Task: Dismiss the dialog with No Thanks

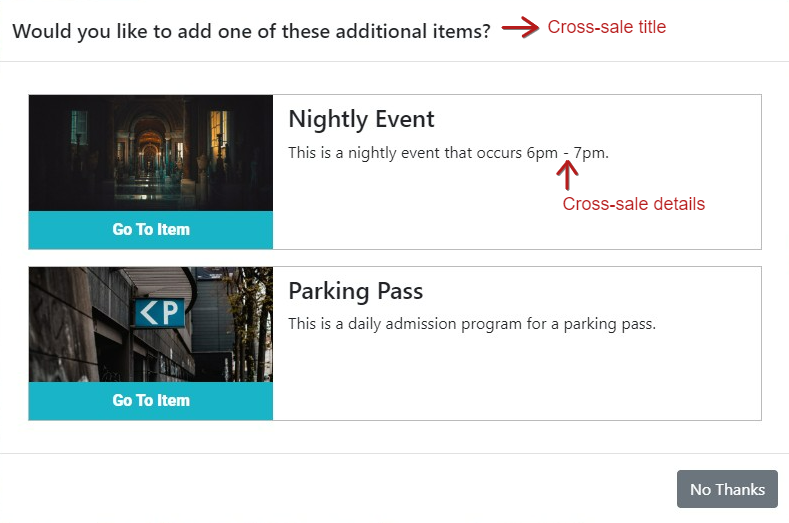Action: tap(727, 489)
